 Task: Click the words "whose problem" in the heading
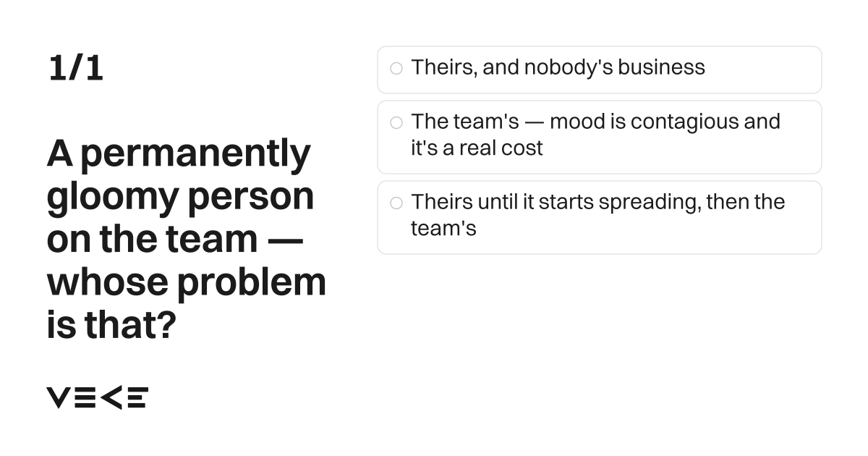pyautogui.click(x=187, y=282)
